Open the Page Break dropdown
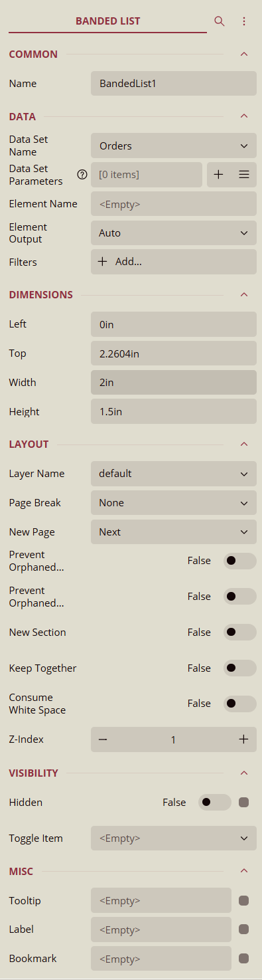262x980 pixels. pyautogui.click(x=174, y=503)
